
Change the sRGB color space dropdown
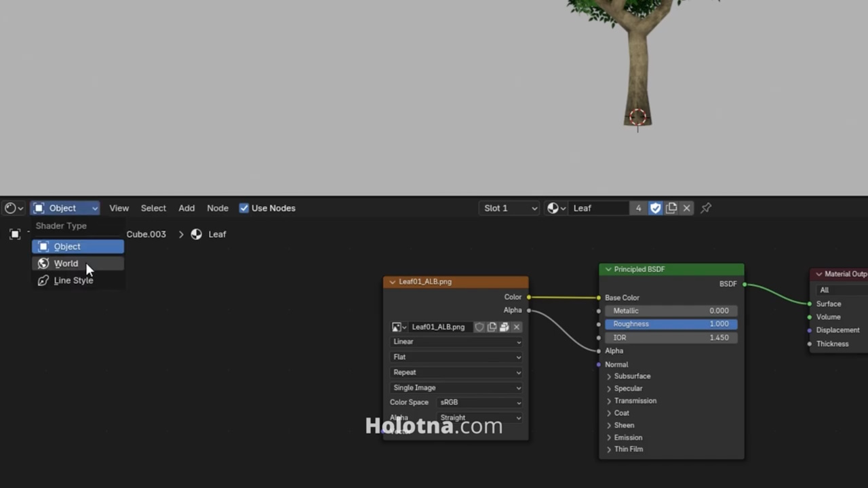pos(479,403)
